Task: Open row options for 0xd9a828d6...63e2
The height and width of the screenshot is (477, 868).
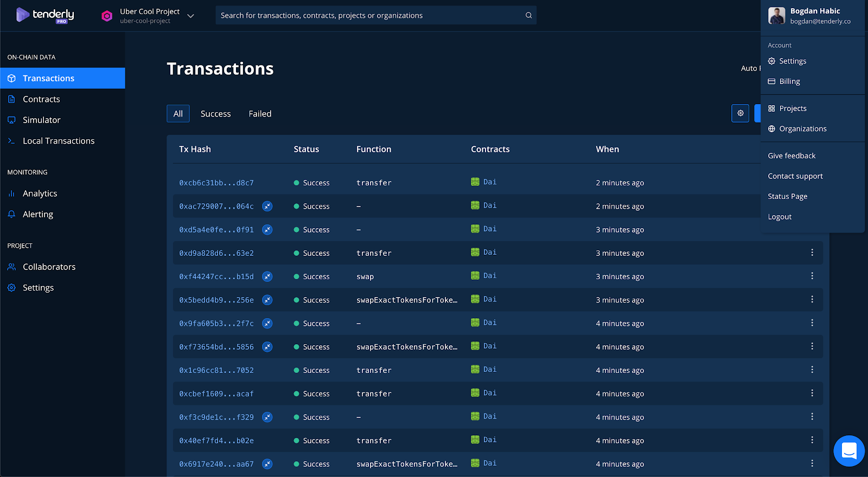Action: [812, 253]
